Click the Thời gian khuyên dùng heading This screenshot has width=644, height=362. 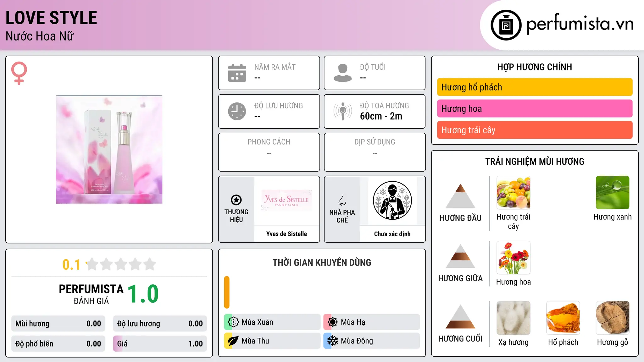pyautogui.click(x=322, y=262)
